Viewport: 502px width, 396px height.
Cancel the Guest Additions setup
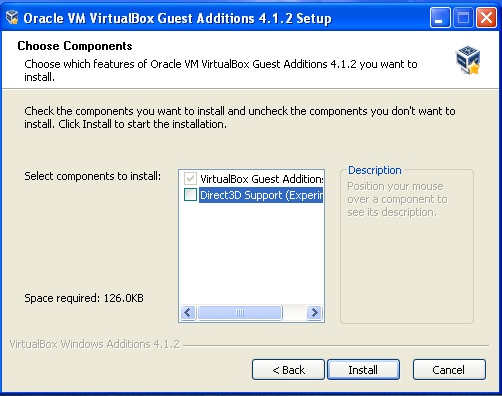pos(449,370)
